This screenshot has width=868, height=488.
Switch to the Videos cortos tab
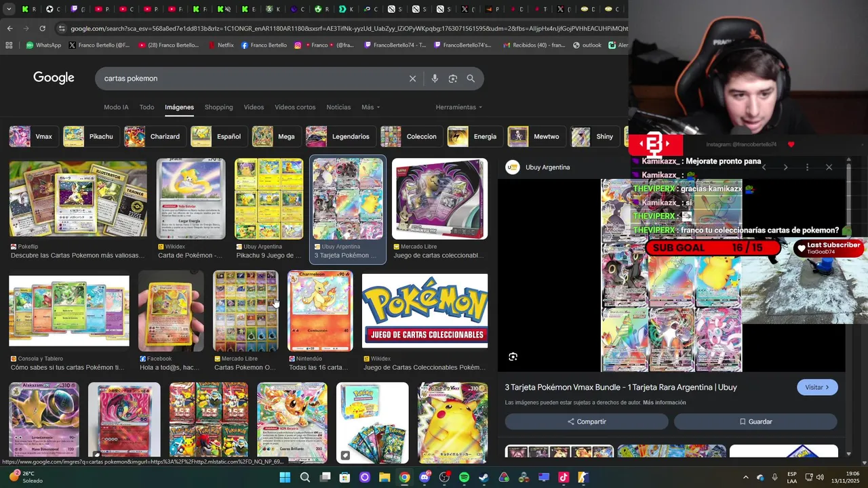point(295,107)
